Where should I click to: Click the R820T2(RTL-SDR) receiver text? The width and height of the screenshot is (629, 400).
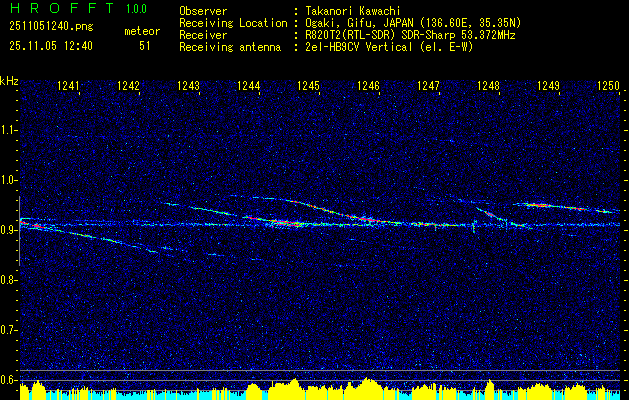pos(410,35)
